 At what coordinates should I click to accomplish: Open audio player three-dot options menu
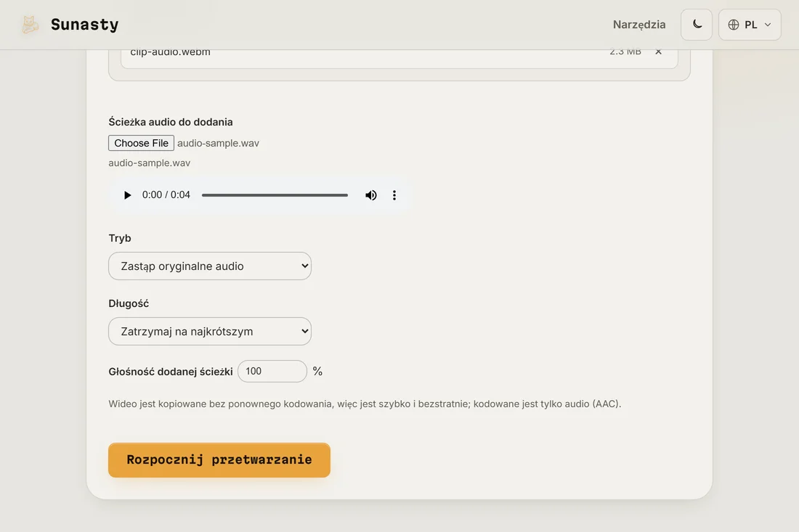coord(394,195)
